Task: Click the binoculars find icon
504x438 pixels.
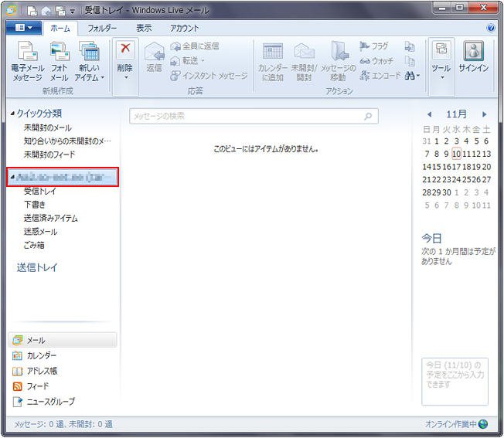Action: [x=410, y=76]
